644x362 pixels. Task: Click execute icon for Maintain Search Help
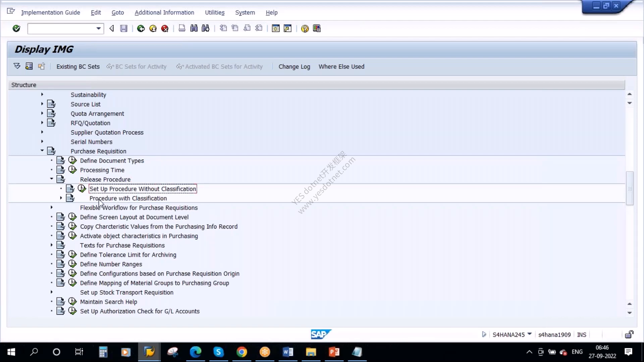coord(72,301)
